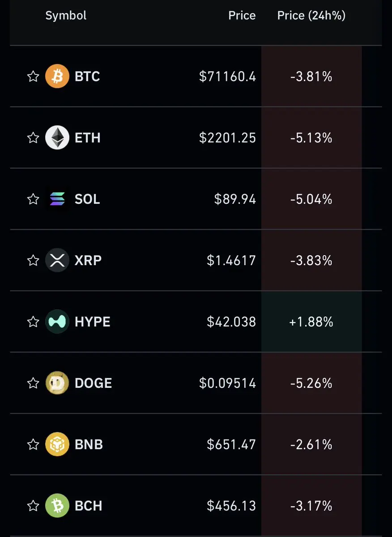
Task: Click the BNB coin icon
Action: (57, 444)
